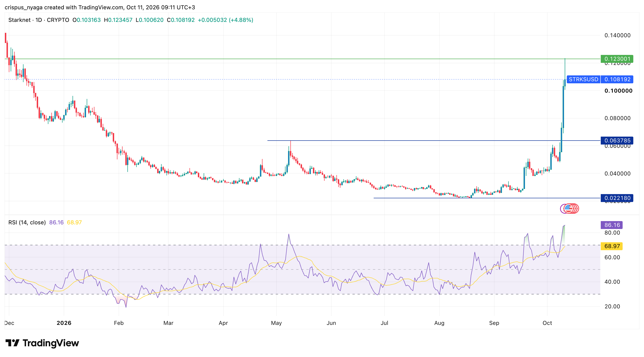Select the 0.022180 support level label

coord(617,198)
